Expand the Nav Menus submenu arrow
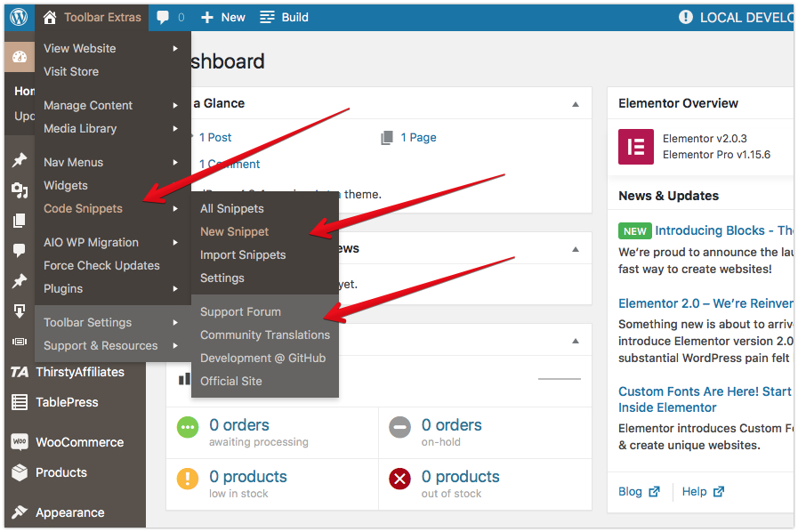The height and width of the screenshot is (532, 798). click(x=175, y=163)
